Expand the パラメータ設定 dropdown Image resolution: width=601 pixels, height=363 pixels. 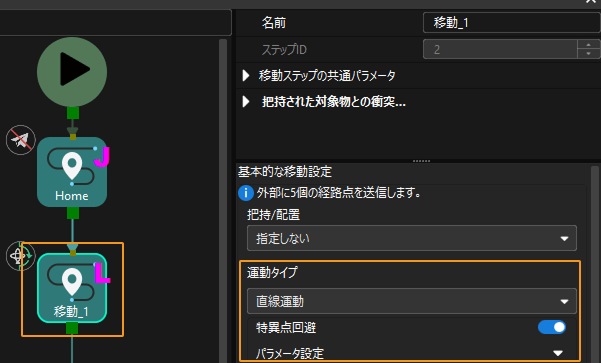coord(558,353)
